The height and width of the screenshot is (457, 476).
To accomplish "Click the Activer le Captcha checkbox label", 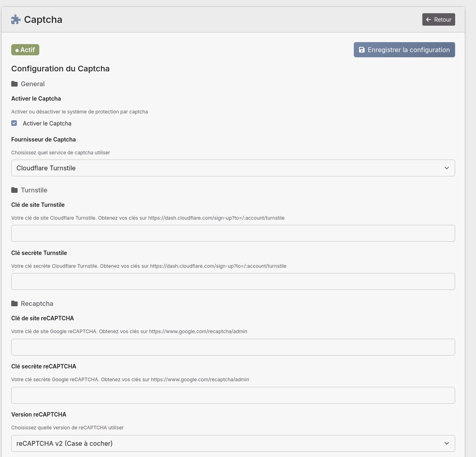I will coord(47,123).
